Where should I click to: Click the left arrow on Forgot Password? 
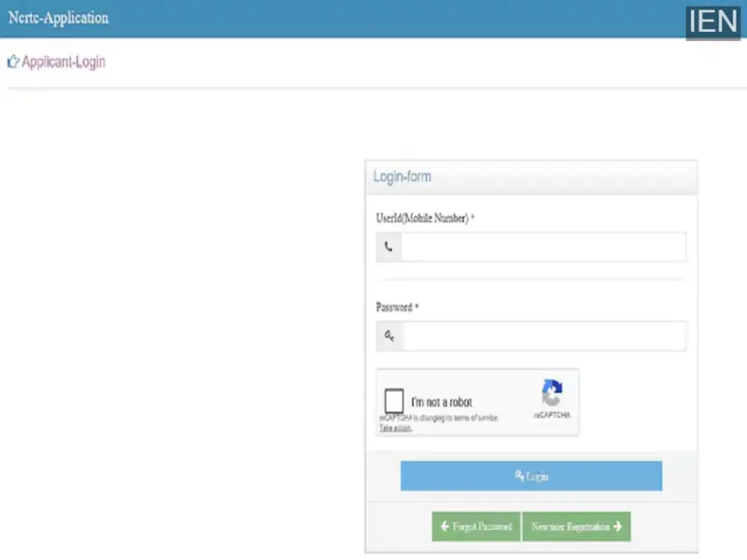tap(445, 526)
